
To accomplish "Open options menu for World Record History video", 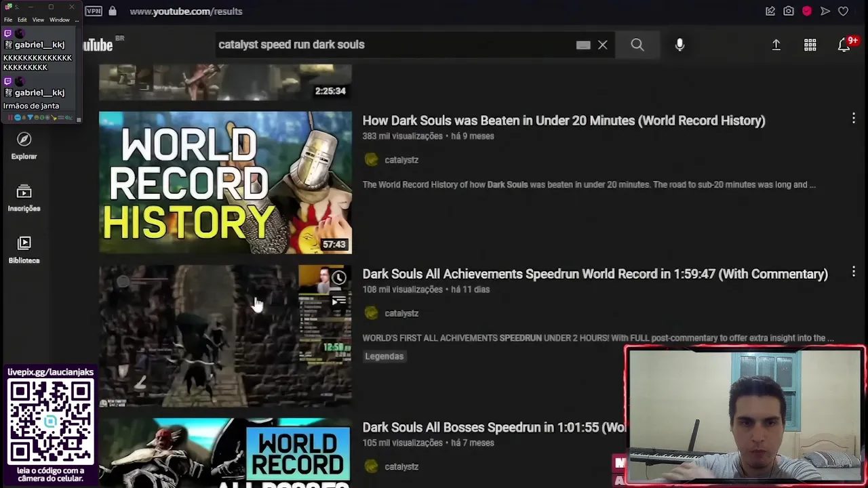I will (853, 119).
